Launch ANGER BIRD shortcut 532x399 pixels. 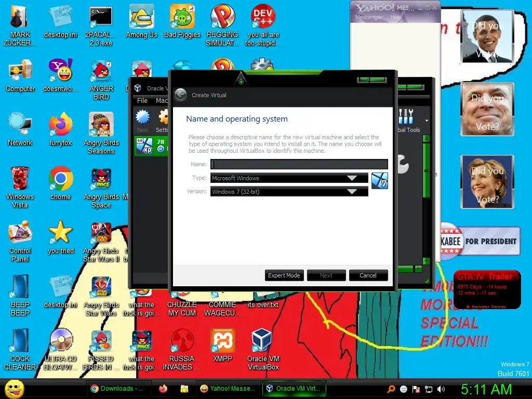coord(101,79)
